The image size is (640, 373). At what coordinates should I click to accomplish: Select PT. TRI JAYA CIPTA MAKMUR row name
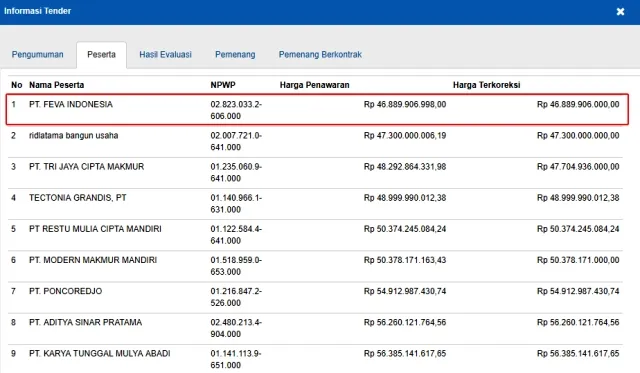tap(87, 167)
